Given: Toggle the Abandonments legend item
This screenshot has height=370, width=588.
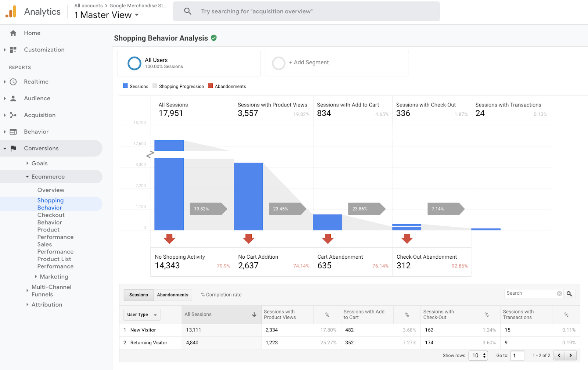Looking at the screenshot, I should point(227,86).
